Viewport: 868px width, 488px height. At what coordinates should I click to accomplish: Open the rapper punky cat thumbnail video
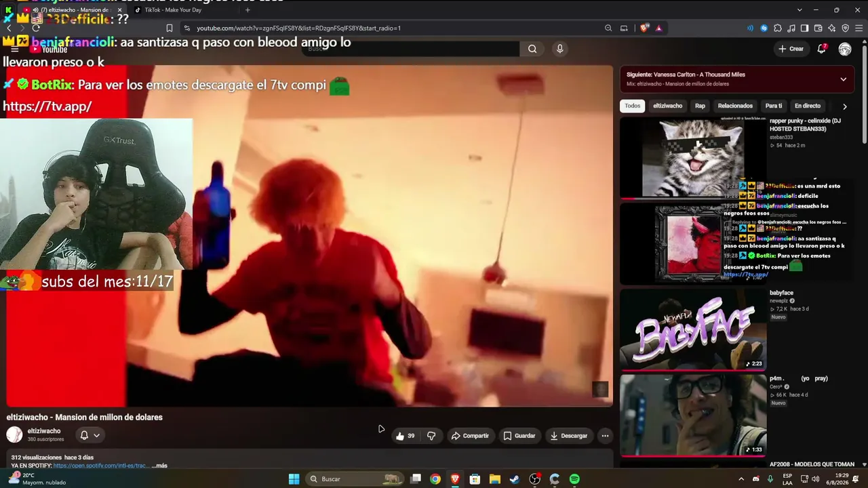(x=693, y=158)
